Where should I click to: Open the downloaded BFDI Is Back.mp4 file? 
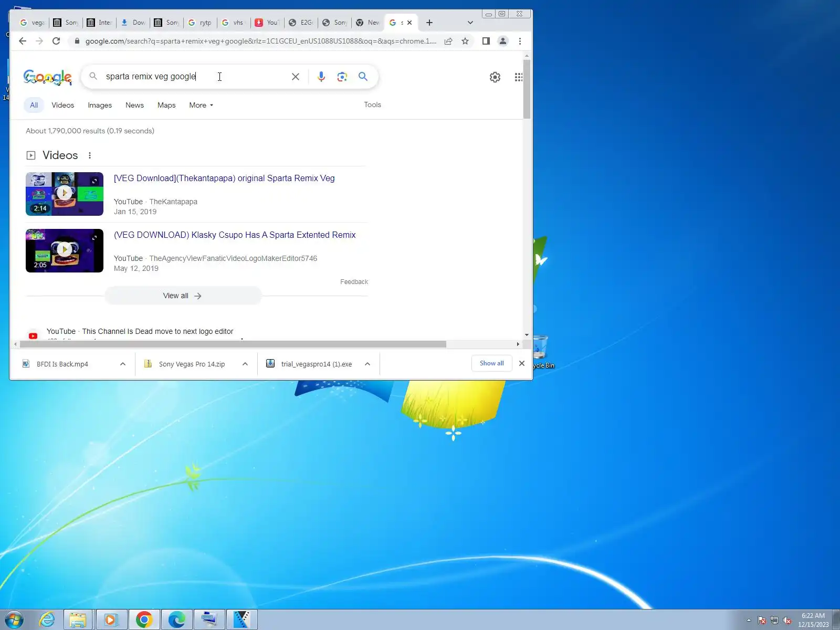[62, 364]
